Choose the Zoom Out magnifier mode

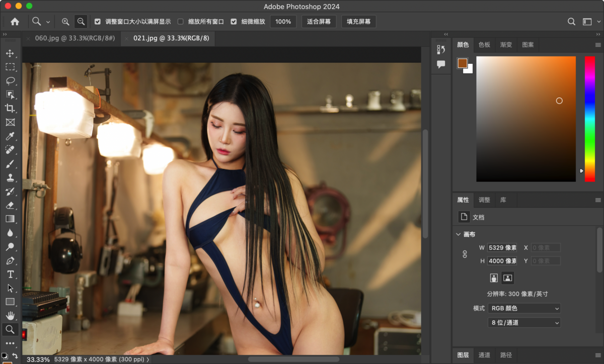[81, 22]
